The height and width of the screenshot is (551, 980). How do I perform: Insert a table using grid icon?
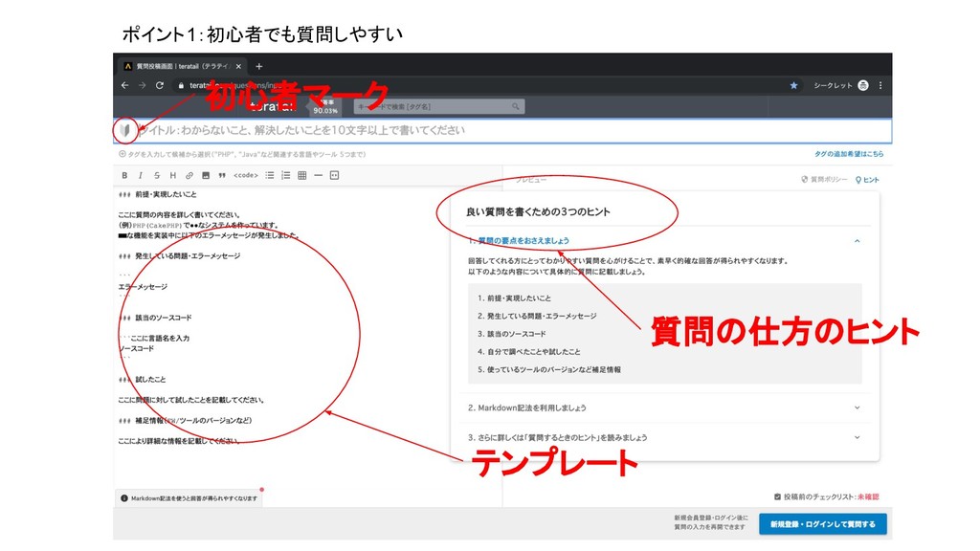(x=301, y=176)
